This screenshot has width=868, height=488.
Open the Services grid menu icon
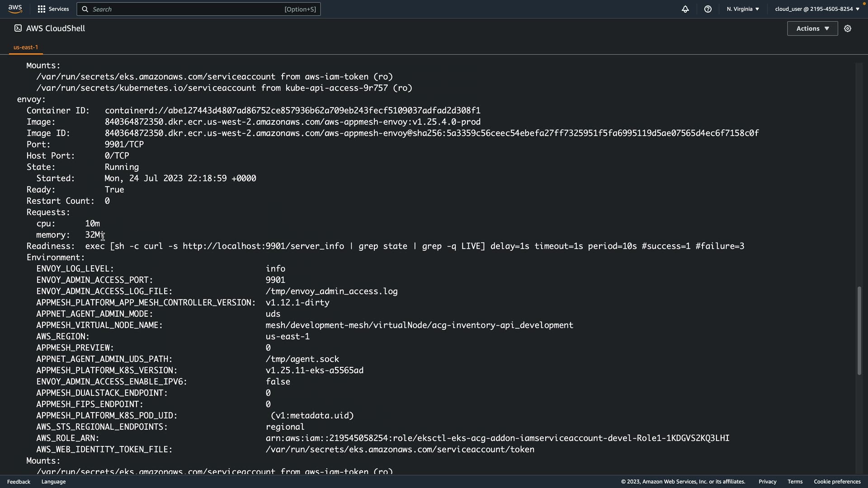(x=41, y=9)
